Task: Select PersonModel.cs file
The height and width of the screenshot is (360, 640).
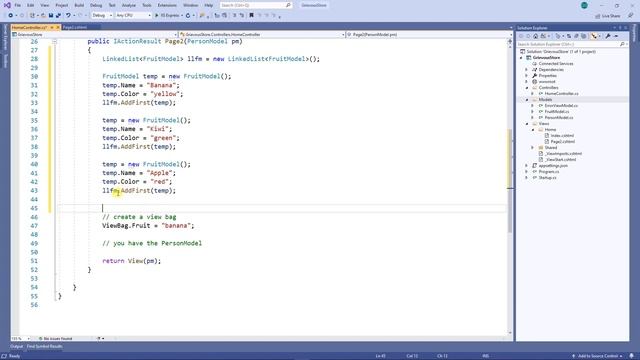Action: [x=559, y=118]
